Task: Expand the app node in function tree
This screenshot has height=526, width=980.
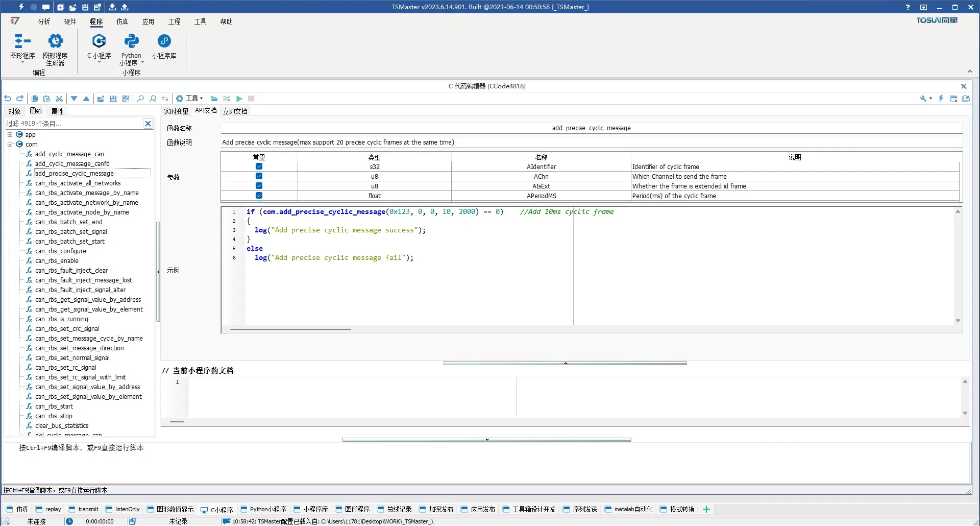Action: coord(10,135)
